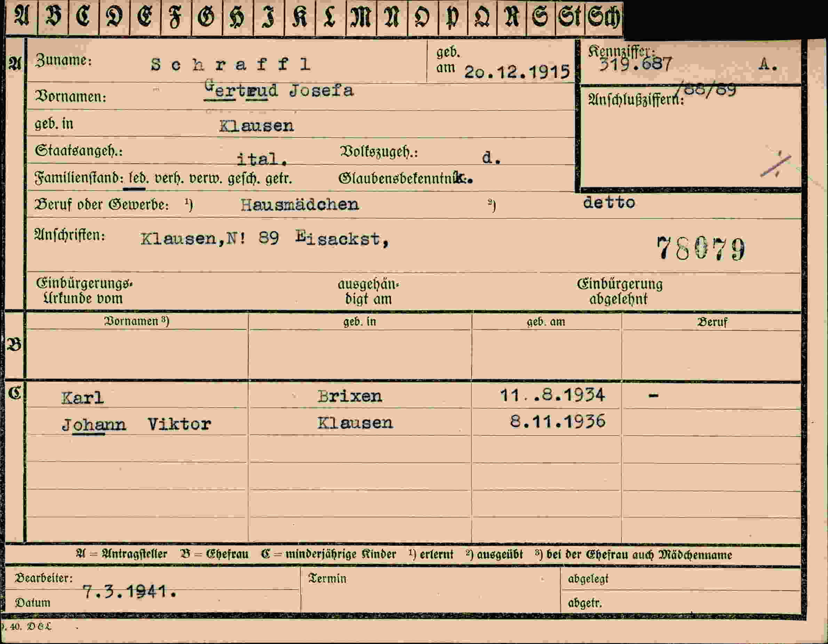Click the Kennziffer number '319.687'
The width and height of the screenshot is (828, 644).
point(635,64)
